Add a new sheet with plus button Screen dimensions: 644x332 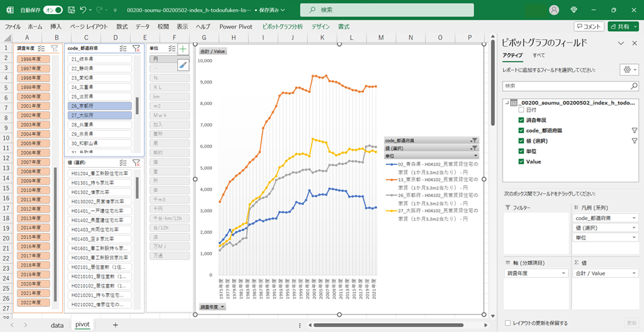click(x=116, y=324)
